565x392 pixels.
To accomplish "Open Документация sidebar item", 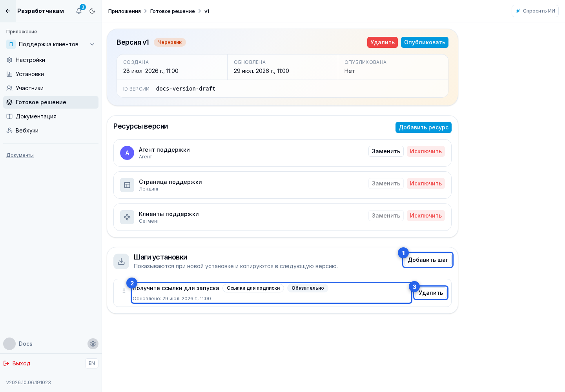I will pos(51,116).
